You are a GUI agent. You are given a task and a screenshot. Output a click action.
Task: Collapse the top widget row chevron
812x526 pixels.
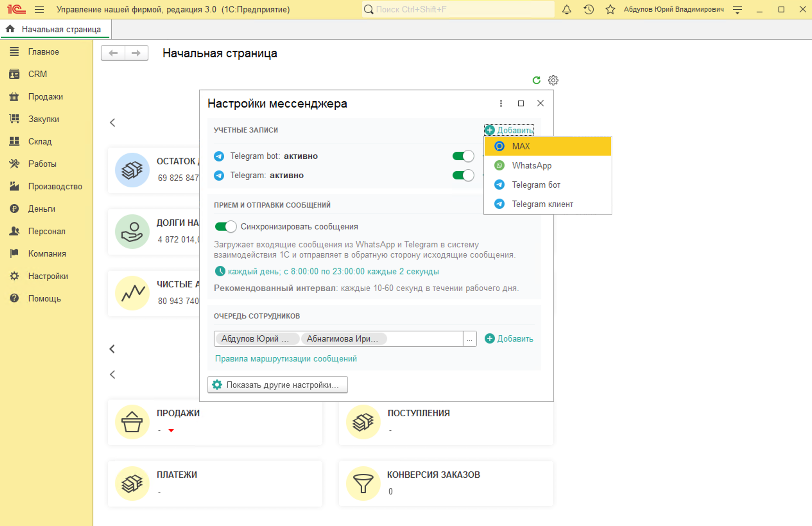[x=113, y=123]
